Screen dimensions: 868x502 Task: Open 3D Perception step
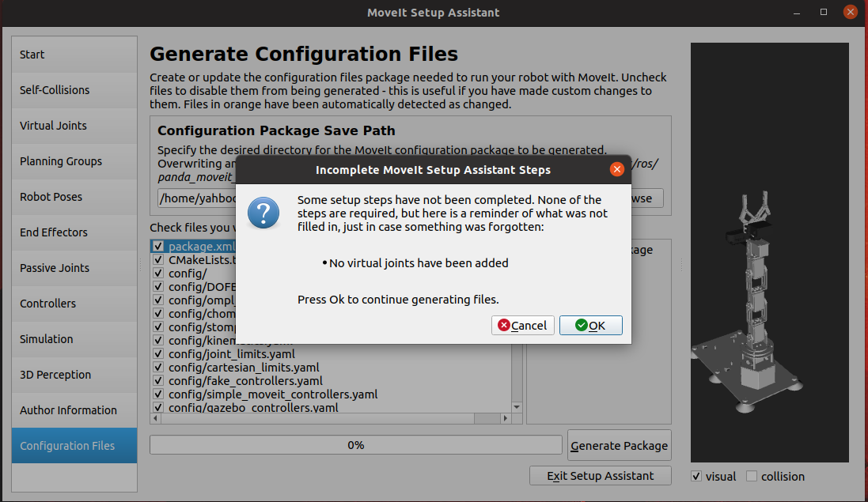pyautogui.click(x=74, y=374)
